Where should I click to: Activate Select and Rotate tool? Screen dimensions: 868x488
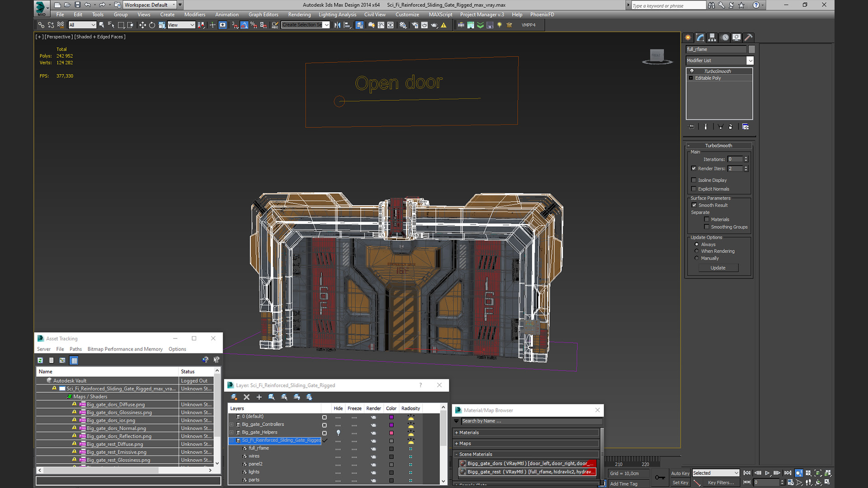(152, 25)
